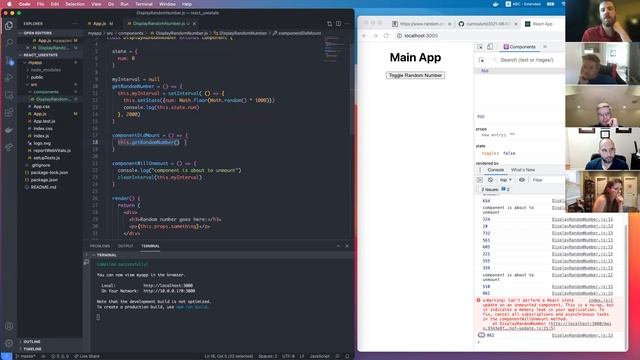Image resolution: width=640 pixels, height=360 pixels.
Task: Click the Open Changes icon in the editor toolbar
Action: tap(330, 24)
